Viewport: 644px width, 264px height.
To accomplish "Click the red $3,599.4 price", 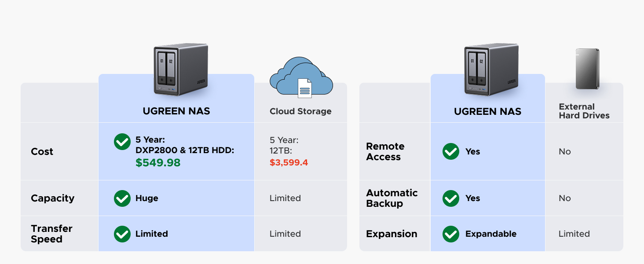I will pos(289,163).
